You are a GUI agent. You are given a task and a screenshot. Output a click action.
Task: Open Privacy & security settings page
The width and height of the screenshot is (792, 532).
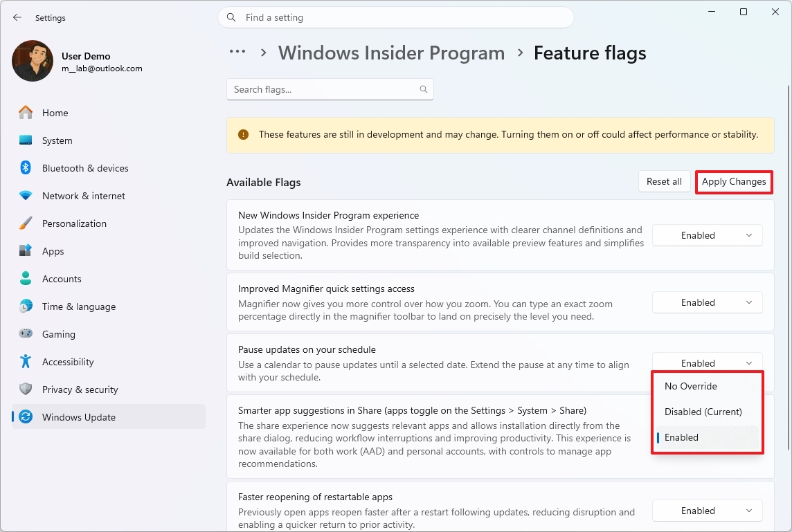(109, 389)
